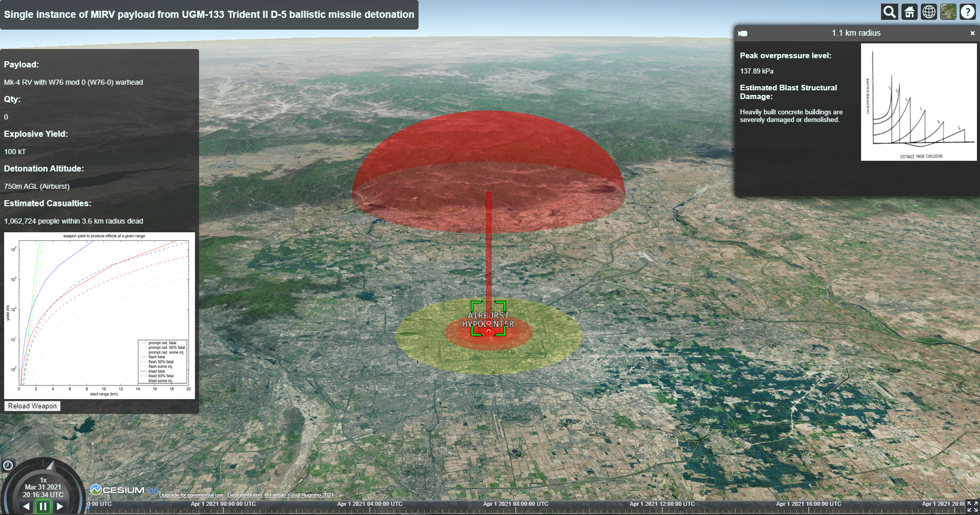
Task: Open the base layer imagery picker
Action: (x=948, y=12)
